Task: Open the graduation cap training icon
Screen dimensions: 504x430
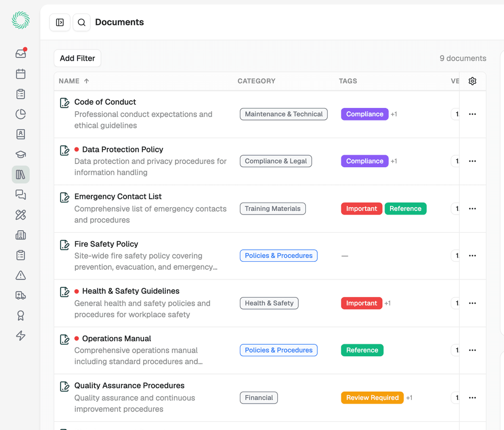Action: click(x=20, y=154)
